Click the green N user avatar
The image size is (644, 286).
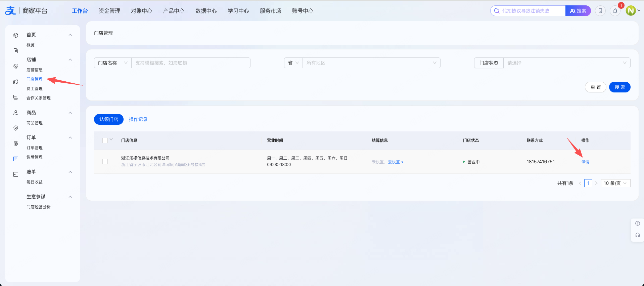pos(631,11)
